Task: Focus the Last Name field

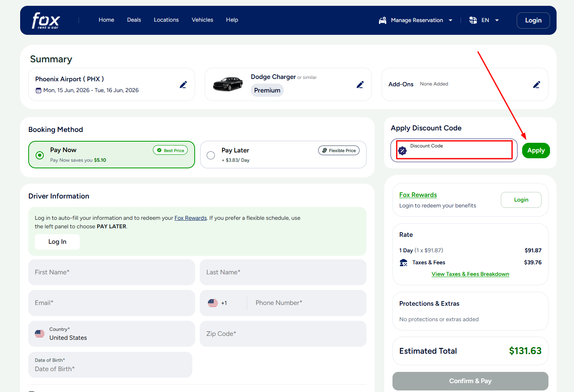Action: point(283,272)
